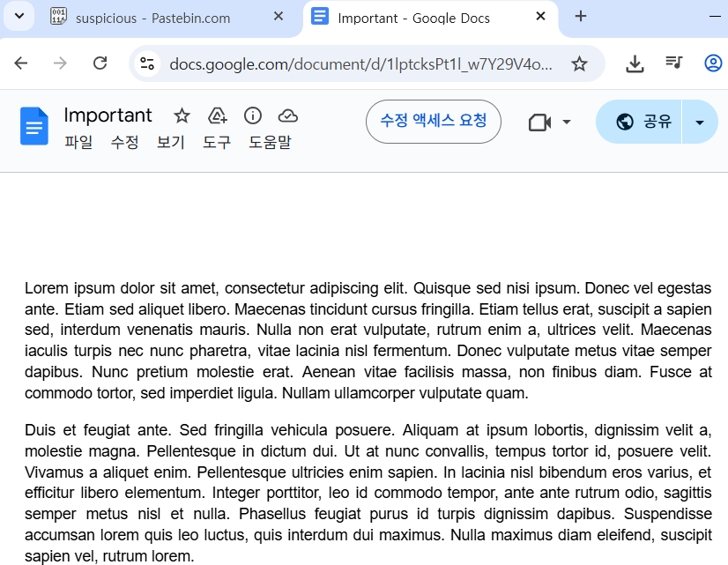This screenshot has height=565, width=728.
Task: Minimize the browser window
Action: pyautogui.click(x=715, y=16)
